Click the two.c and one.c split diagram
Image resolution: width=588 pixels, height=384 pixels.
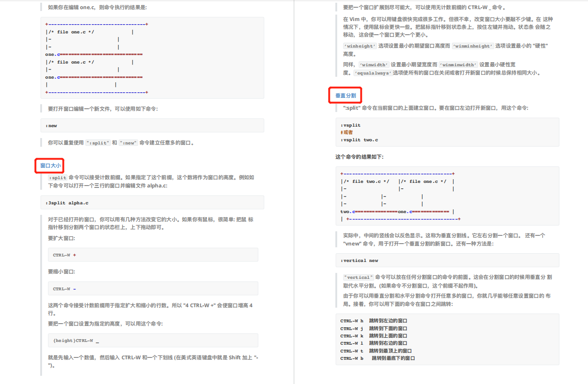[x=448, y=196]
